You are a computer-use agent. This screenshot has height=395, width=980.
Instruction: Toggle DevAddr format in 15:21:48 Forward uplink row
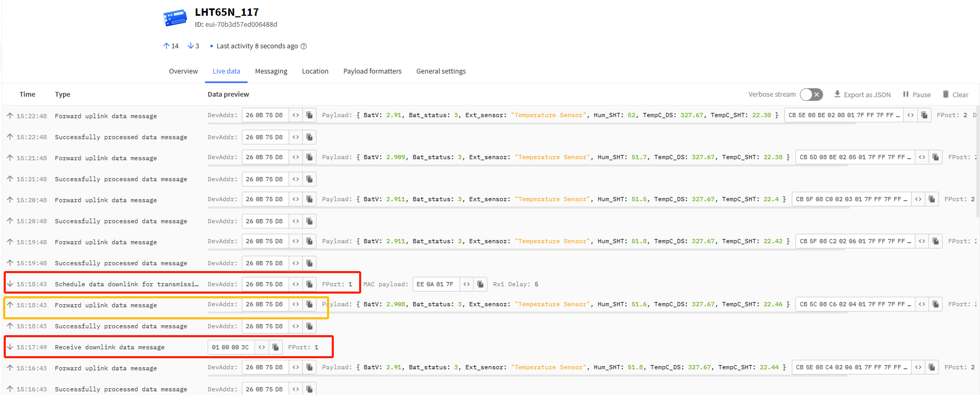click(x=296, y=157)
